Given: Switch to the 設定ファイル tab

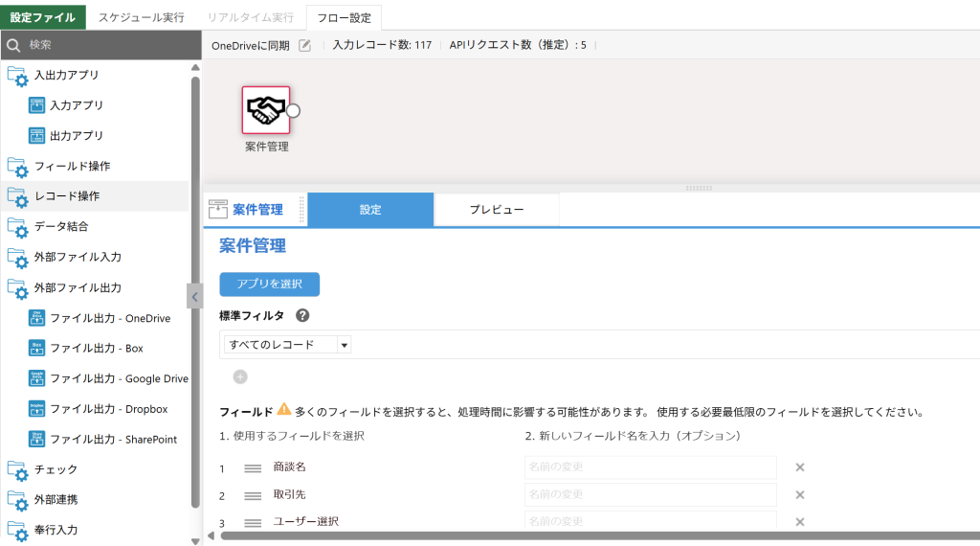Looking at the screenshot, I should 43,17.
